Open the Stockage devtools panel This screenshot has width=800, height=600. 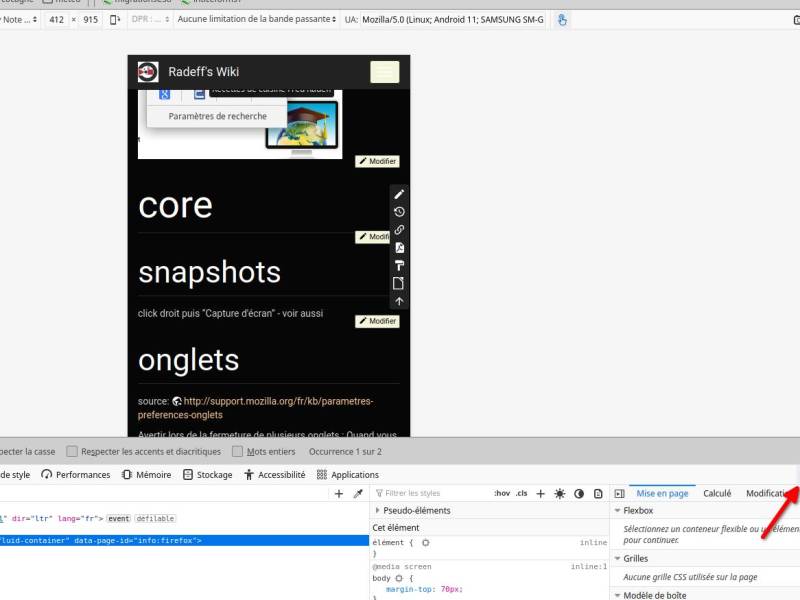point(208,474)
